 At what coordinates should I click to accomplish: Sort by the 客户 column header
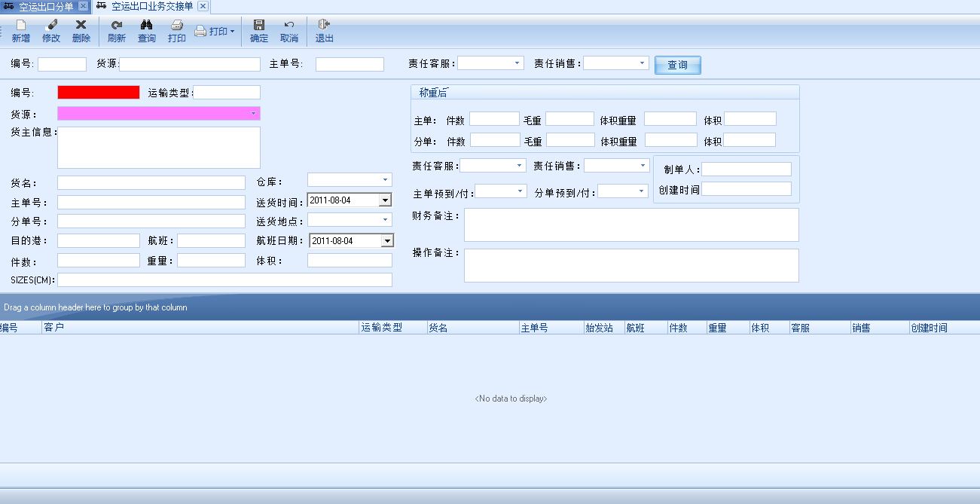coord(200,328)
